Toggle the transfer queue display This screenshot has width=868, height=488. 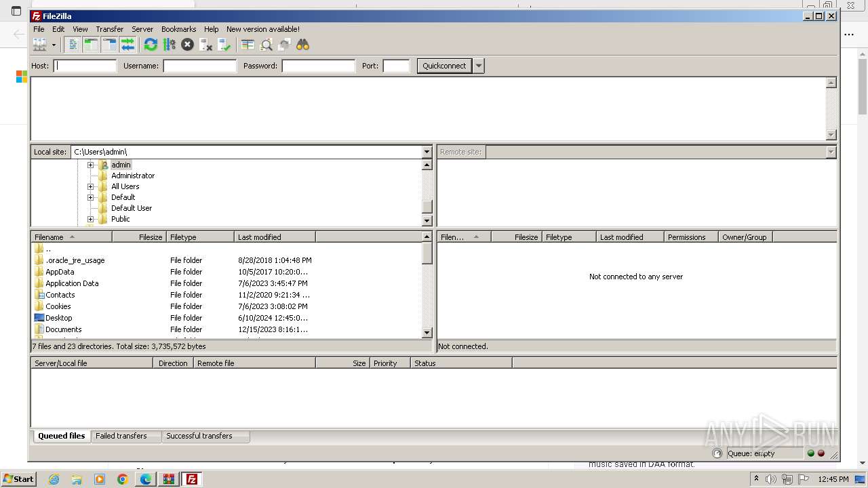pyautogui.click(x=127, y=45)
